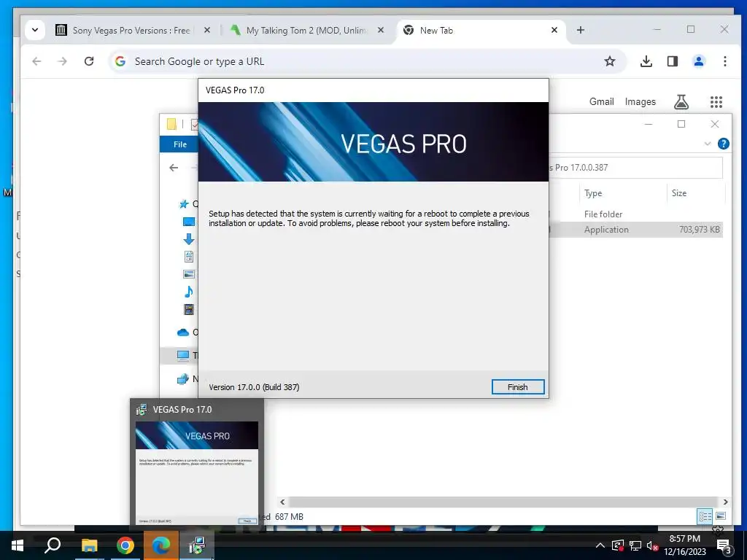Sort by Size column in File Explorer
This screenshot has height=560, width=747.
679,193
